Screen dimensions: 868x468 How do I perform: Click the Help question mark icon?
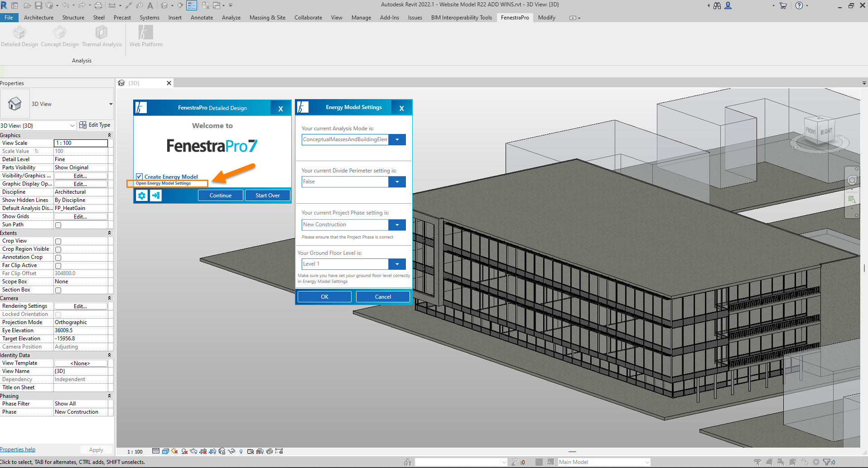(799, 5)
